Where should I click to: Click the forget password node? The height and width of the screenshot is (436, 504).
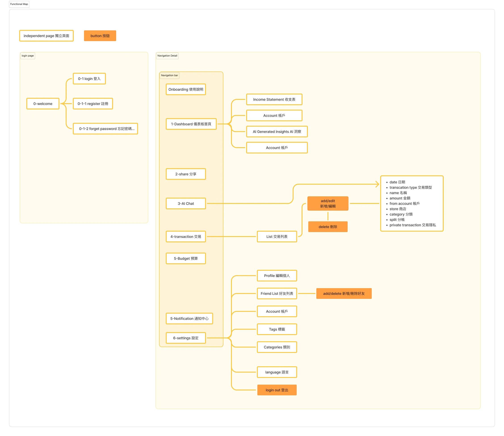pyautogui.click(x=105, y=129)
